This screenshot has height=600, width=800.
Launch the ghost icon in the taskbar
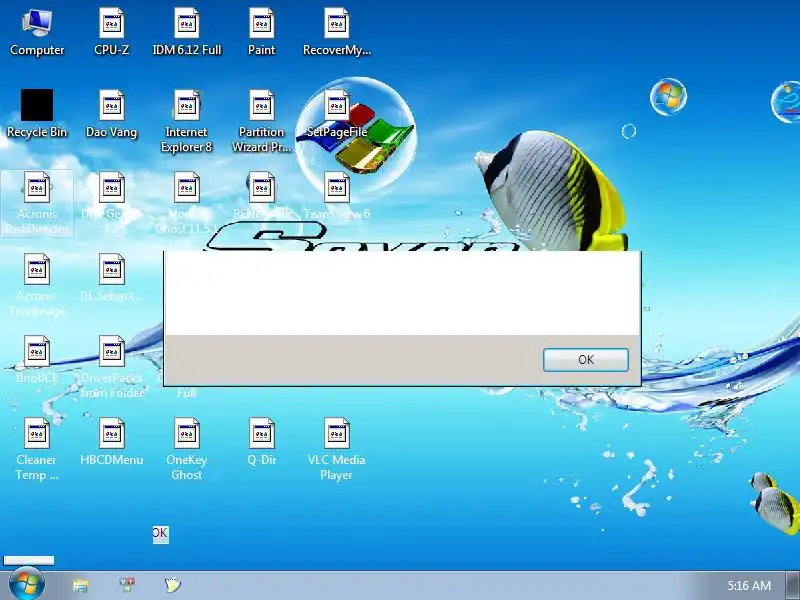[173, 585]
